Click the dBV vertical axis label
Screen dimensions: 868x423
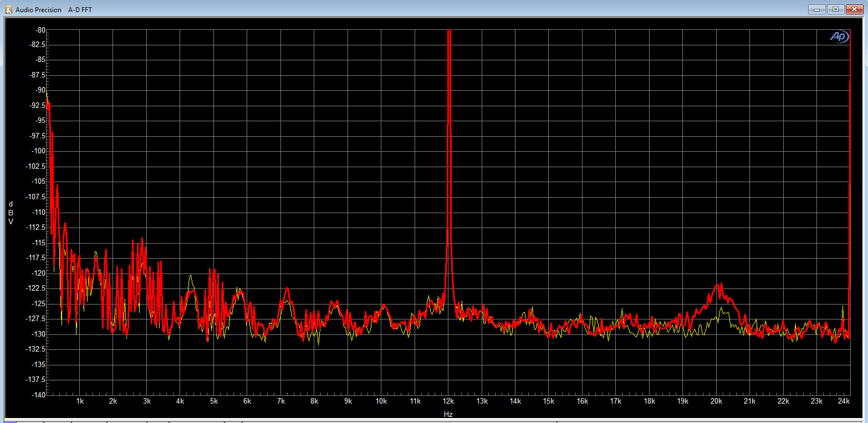coord(11,213)
